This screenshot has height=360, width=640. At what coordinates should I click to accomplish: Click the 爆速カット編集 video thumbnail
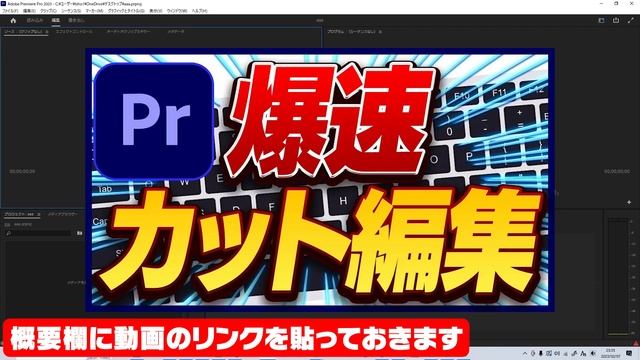(320, 180)
